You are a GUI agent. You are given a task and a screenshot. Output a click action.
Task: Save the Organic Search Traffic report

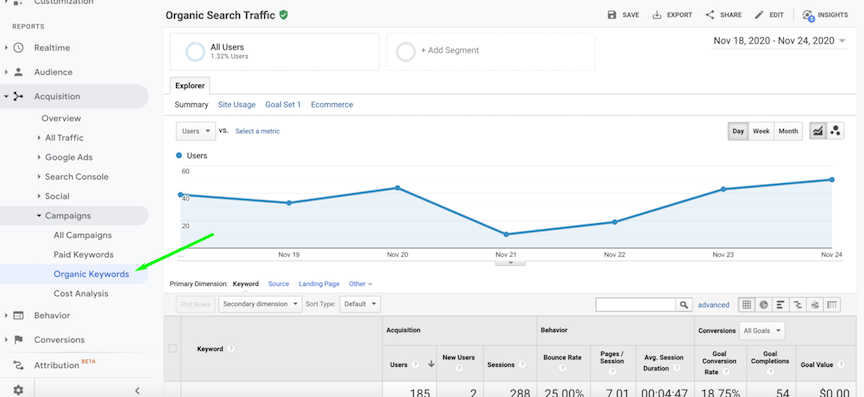[623, 15]
